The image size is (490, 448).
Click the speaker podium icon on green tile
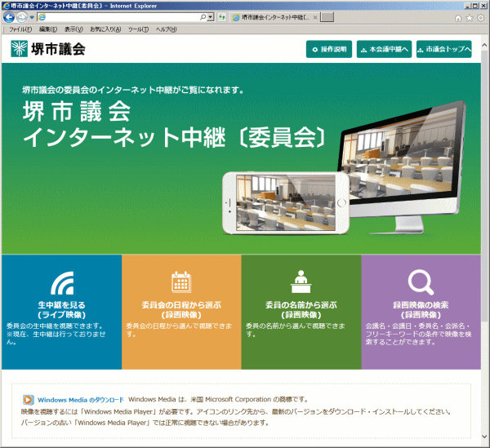click(x=301, y=282)
